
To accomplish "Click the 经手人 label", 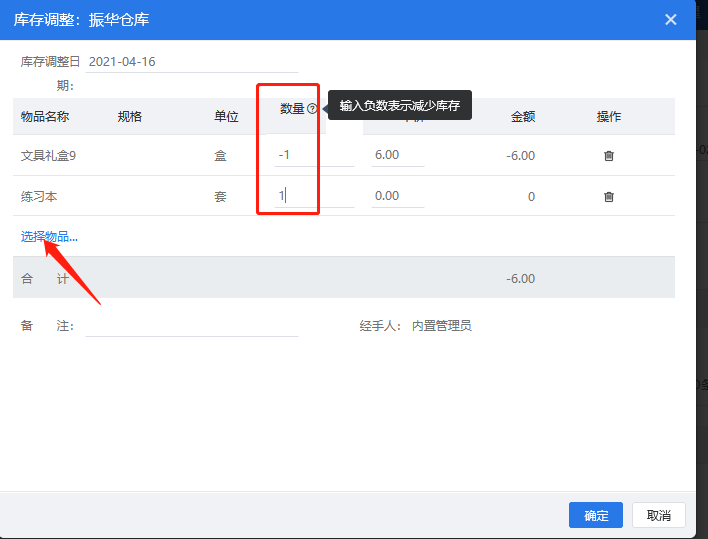I will pos(380,326).
